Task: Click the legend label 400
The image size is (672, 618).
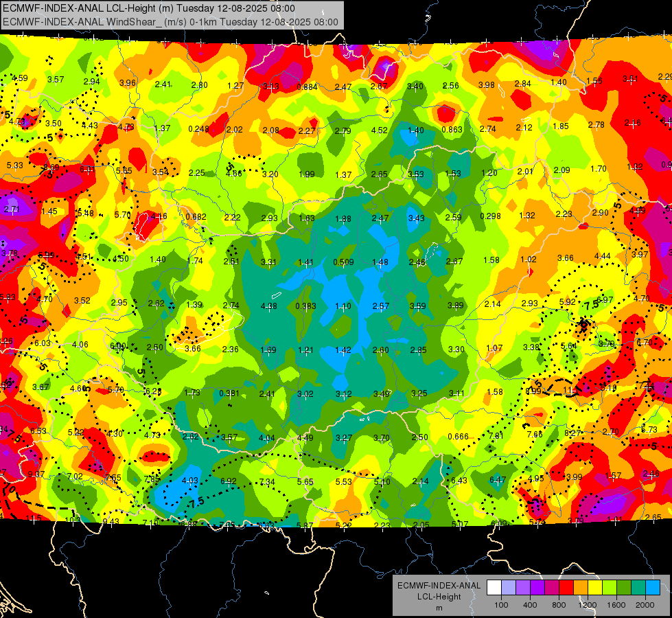Action: (x=530, y=605)
